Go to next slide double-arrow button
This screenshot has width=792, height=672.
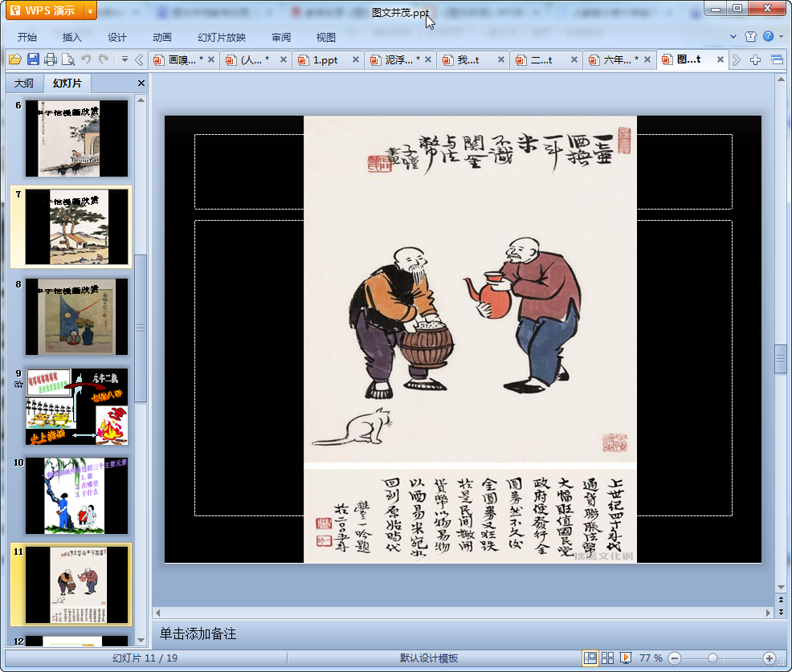click(x=781, y=612)
